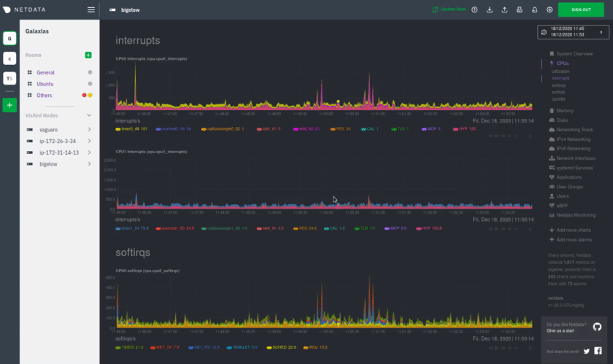Open the Others room
Image resolution: width=613 pixels, height=364 pixels.
(x=45, y=96)
